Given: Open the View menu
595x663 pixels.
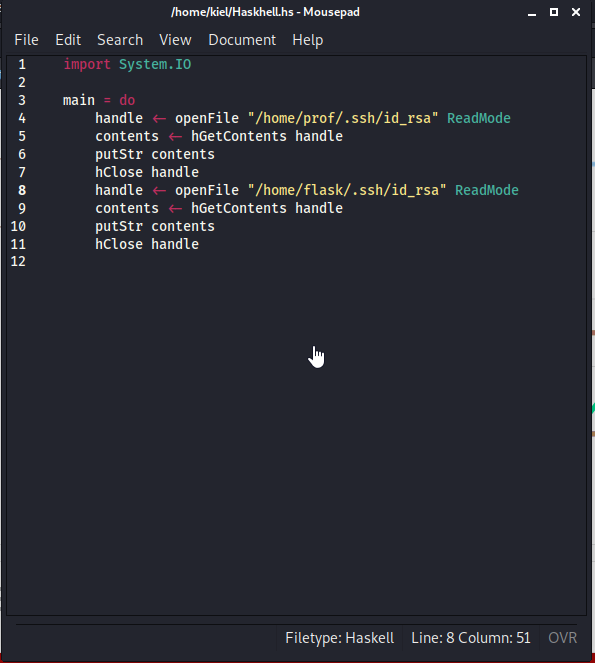Looking at the screenshot, I should [x=175, y=40].
